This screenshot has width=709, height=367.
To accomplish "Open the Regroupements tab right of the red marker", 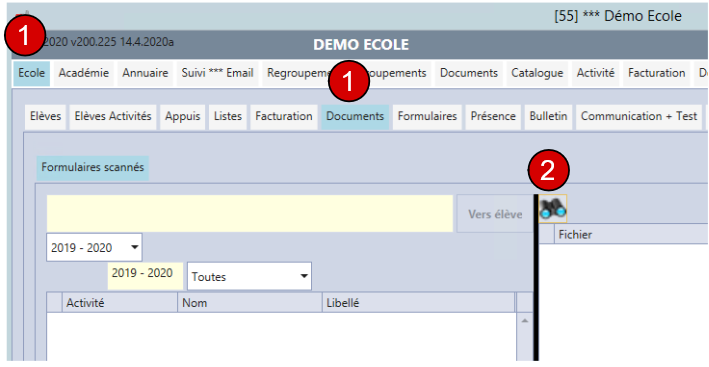I will click(396, 73).
